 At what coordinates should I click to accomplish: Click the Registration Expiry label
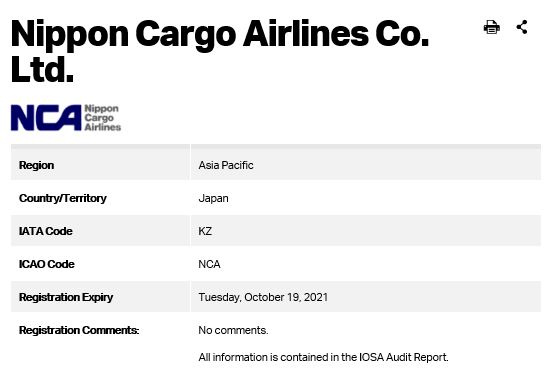pyautogui.click(x=66, y=297)
